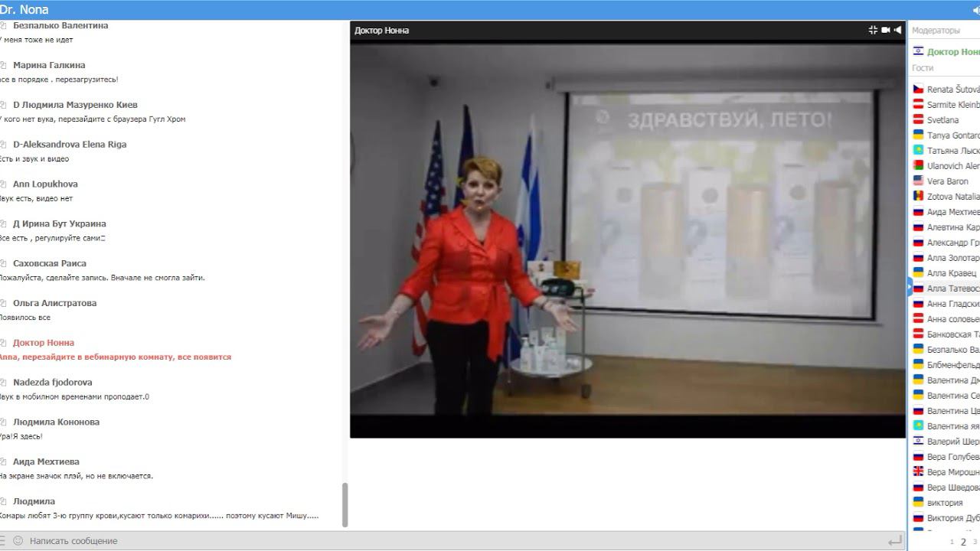
Task: Select guest Банковская Та
Action: click(953, 334)
